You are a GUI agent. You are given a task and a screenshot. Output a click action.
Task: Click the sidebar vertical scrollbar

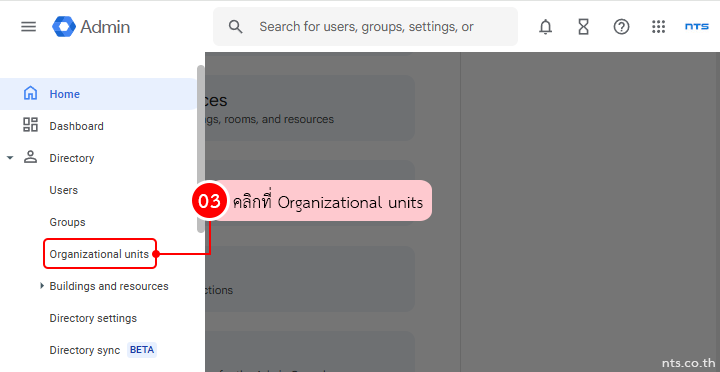tap(201, 149)
